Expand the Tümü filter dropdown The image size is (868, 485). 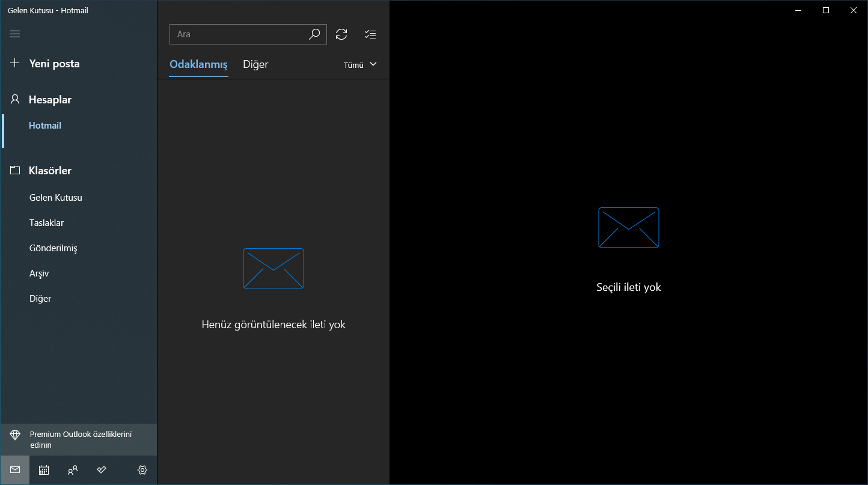(360, 65)
